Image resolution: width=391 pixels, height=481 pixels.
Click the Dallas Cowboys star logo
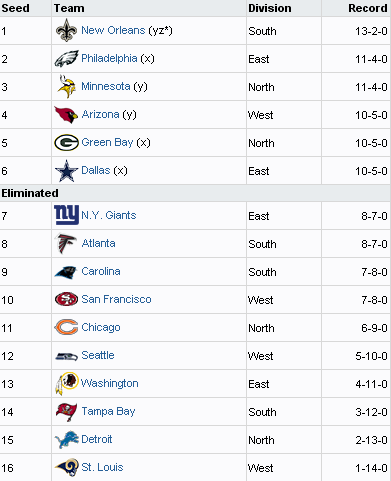[x=66, y=171]
